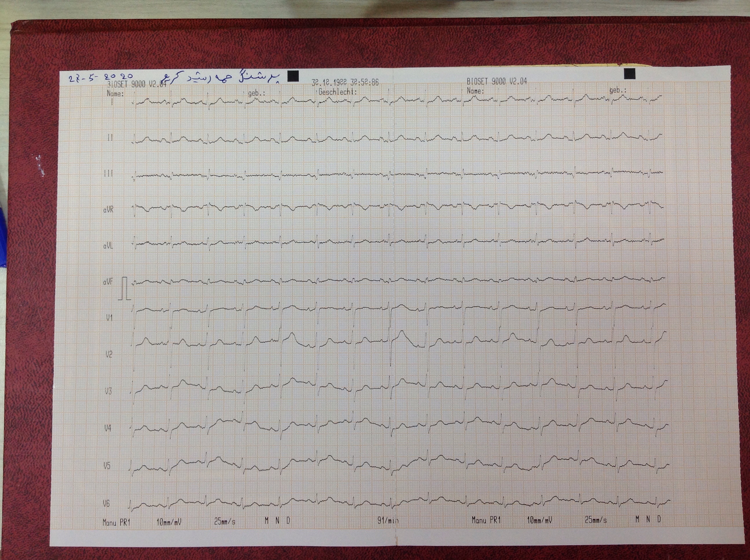This screenshot has width=750, height=560.
Task: Click the V4 lead label
Action: (108, 429)
